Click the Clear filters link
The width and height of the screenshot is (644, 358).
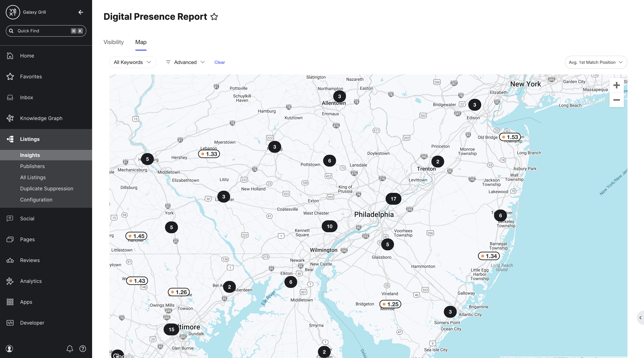(x=219, y=62)
